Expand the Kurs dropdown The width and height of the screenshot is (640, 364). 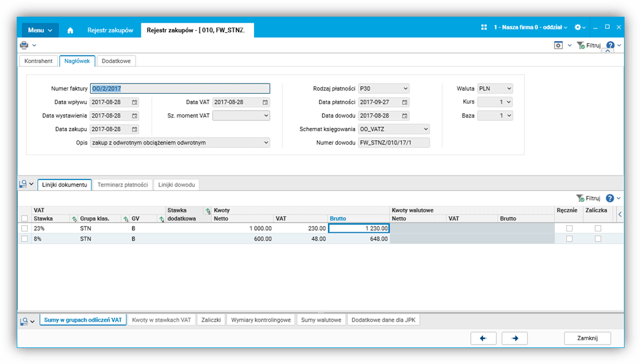coord(509,102)
